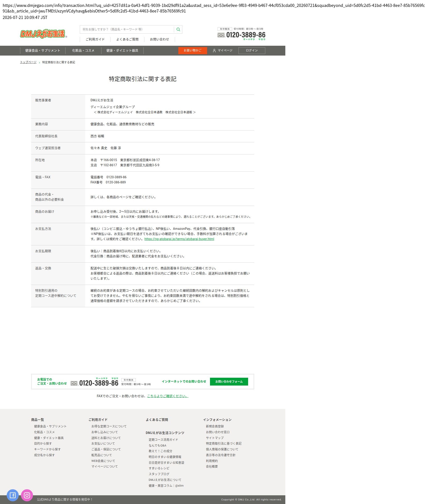Click the 特定商取引法に関する表記 page heading
Screen dimensions: 428x504
click(x=143, y=79)
